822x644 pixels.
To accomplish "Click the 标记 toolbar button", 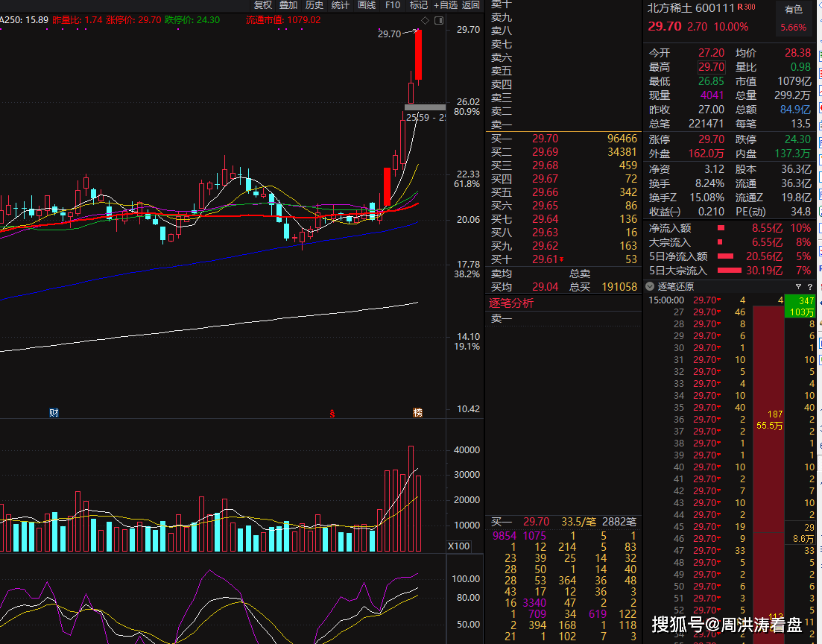I will [x=418, y=5].
